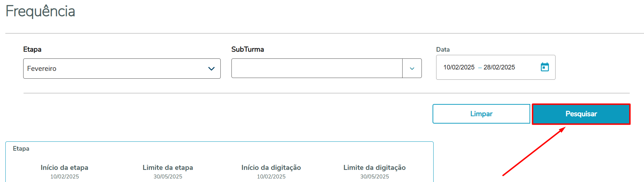Screen dimensions: 644x182
Task: Click the end date 28/02/2025 in Data
Action: (499, 67)
